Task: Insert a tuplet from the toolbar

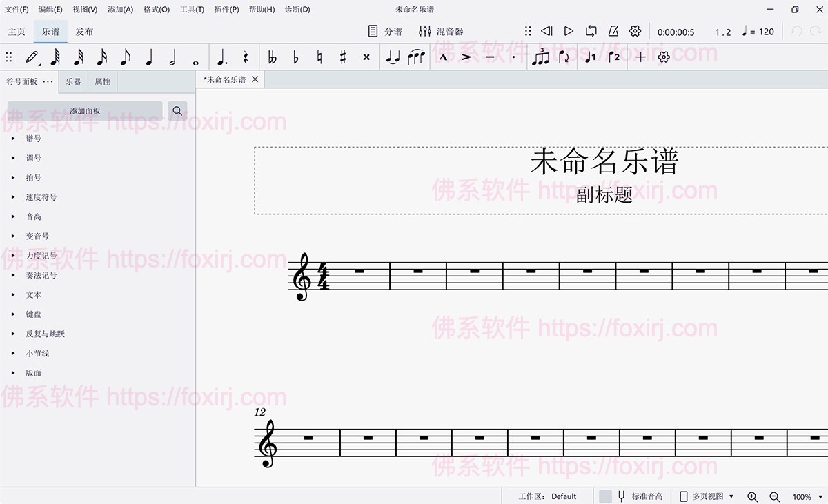Action: [x=540, y=57]
